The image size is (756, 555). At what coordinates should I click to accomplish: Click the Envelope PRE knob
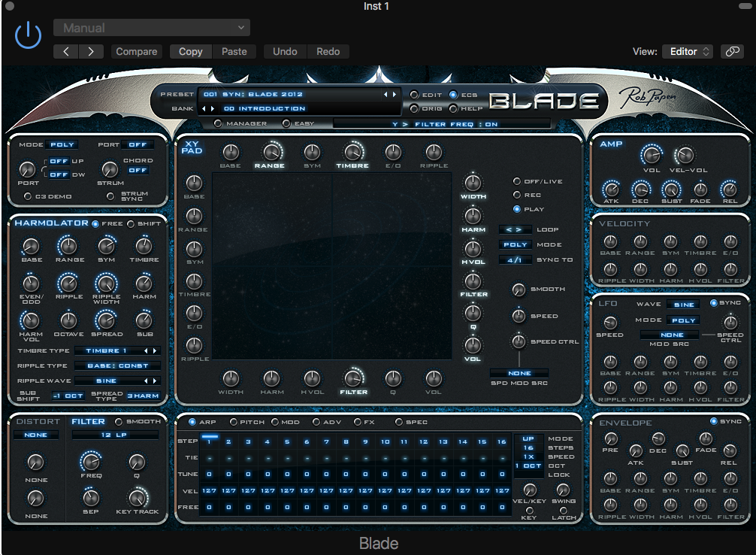610,438
